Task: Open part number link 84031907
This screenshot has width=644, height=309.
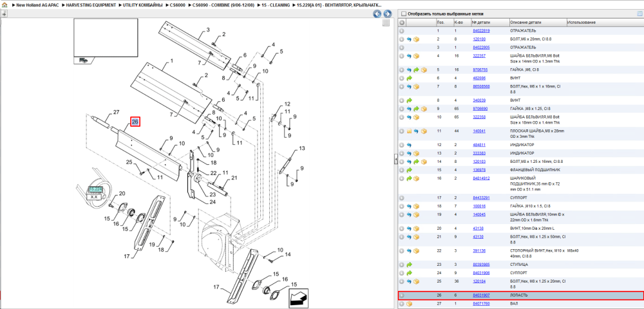Action: point(481,295)
